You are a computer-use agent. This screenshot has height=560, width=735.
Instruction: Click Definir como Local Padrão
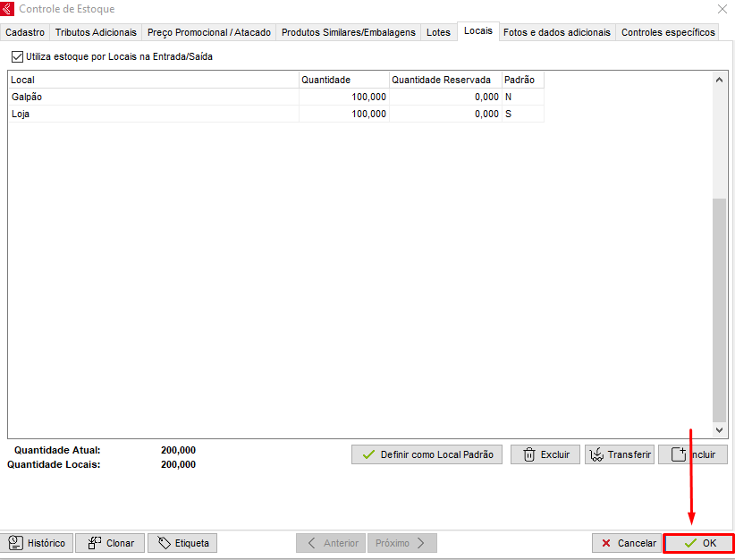tap(427, 454)
